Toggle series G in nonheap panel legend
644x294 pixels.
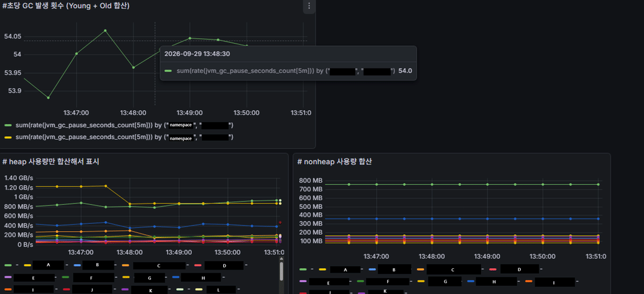pyautogui.click(x=445, y=281)
